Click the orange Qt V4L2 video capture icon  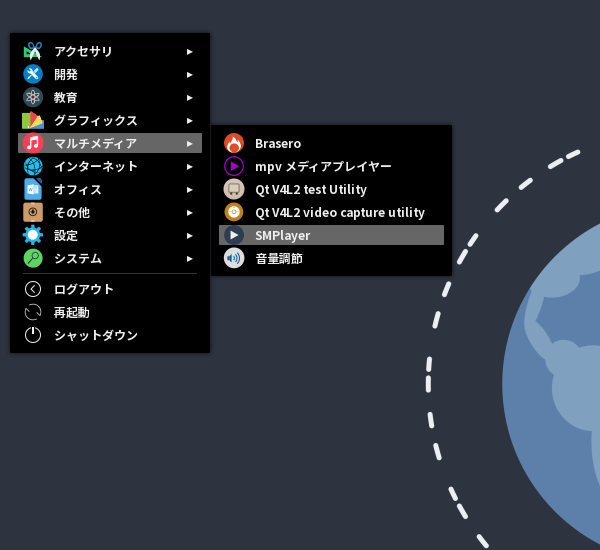coord(234,212)
